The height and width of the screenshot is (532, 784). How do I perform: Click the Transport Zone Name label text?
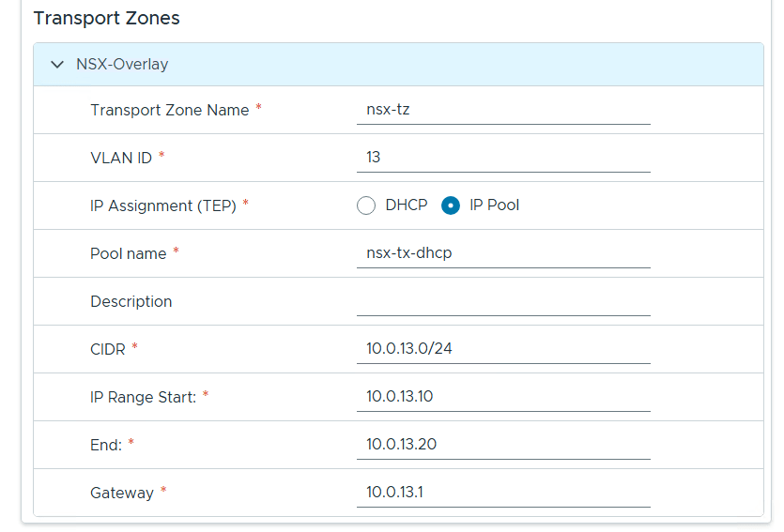click(x=169, y=110)
